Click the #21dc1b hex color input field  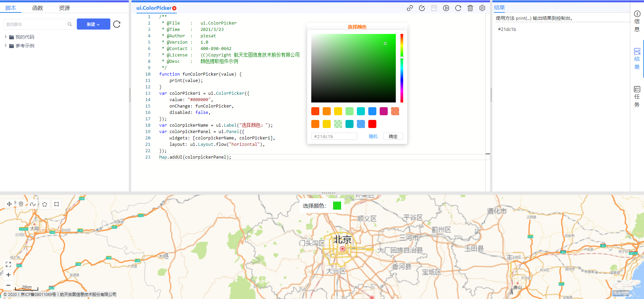(x=334, y=136)
